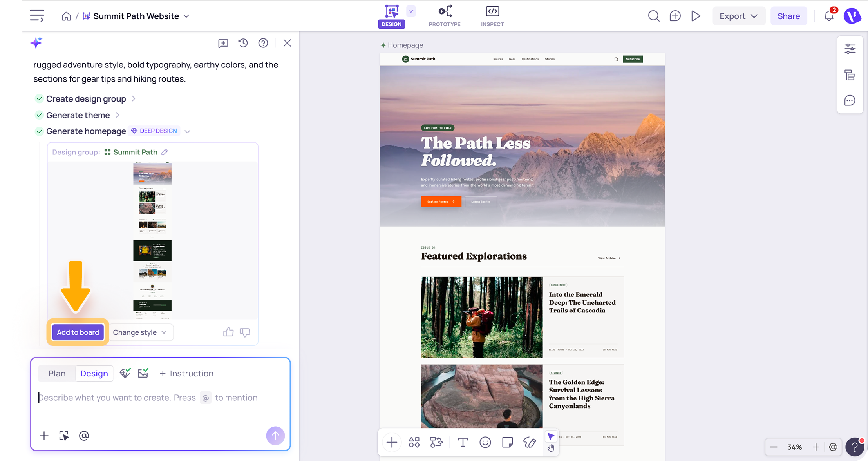Viewport: 868px width, 476px height.
Task: Switch assistant to Plan mode
Action: (57, 373)
